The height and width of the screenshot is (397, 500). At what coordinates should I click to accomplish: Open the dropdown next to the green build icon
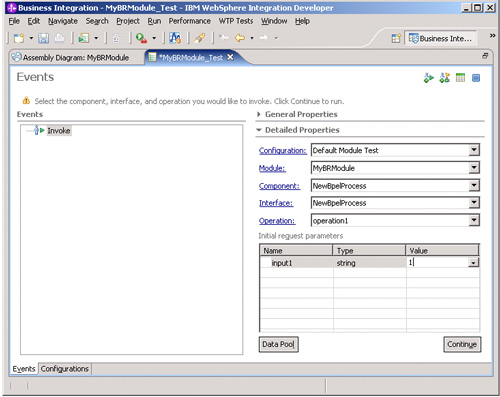pos(96,38)
